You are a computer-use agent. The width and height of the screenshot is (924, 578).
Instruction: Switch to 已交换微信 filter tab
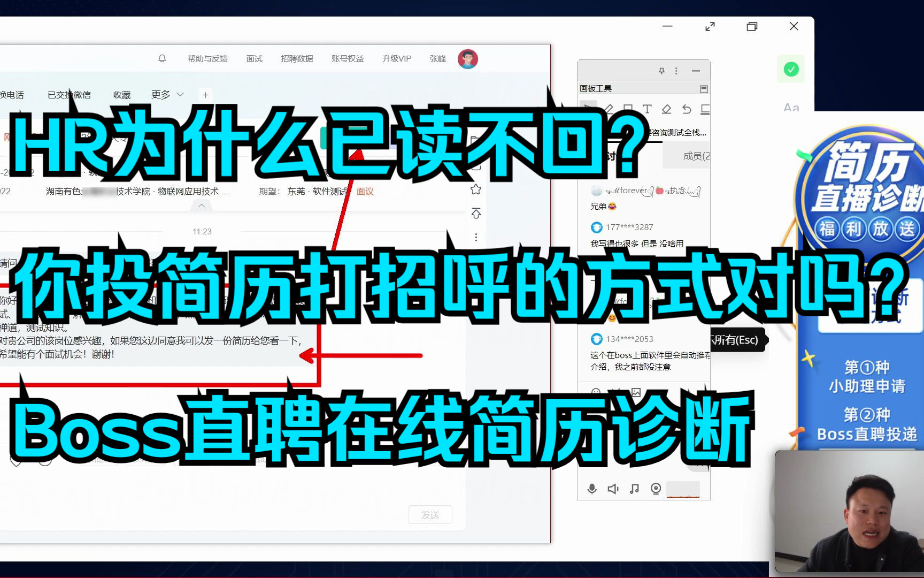tap(69, 95)
